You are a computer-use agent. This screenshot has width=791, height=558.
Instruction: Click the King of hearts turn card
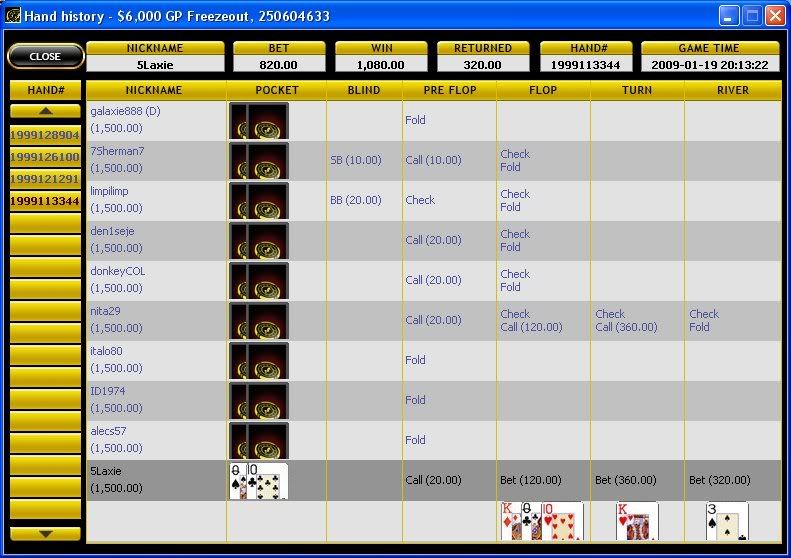pyautogui.click(x=638, y=521)
